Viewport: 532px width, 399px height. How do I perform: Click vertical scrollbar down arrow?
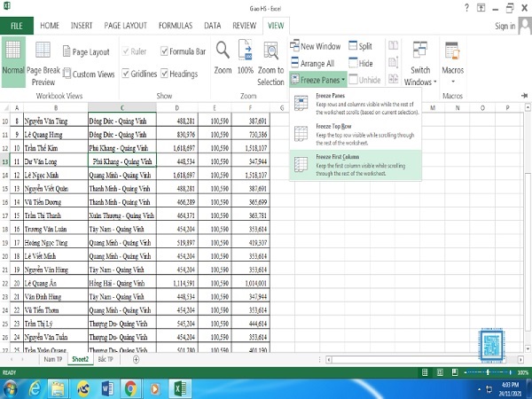pos(528,348)
